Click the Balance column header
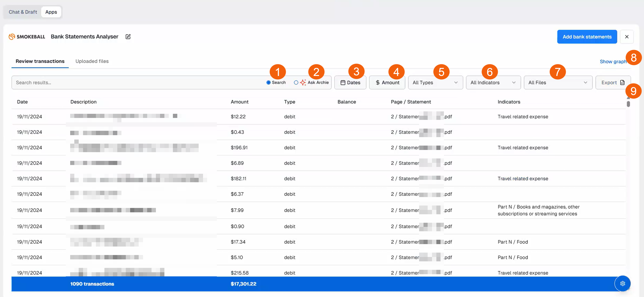 347,102
